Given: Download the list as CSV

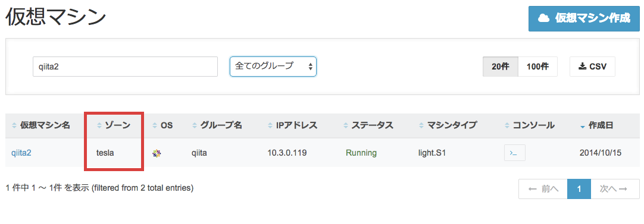Looking at the screenshot, I should [592, 67].
